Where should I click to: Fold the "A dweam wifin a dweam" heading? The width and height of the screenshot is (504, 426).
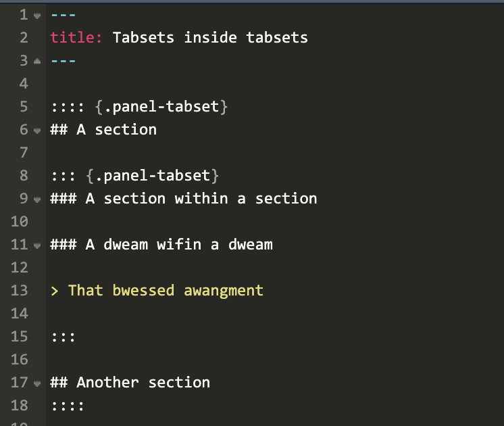[x=37, y=245]
